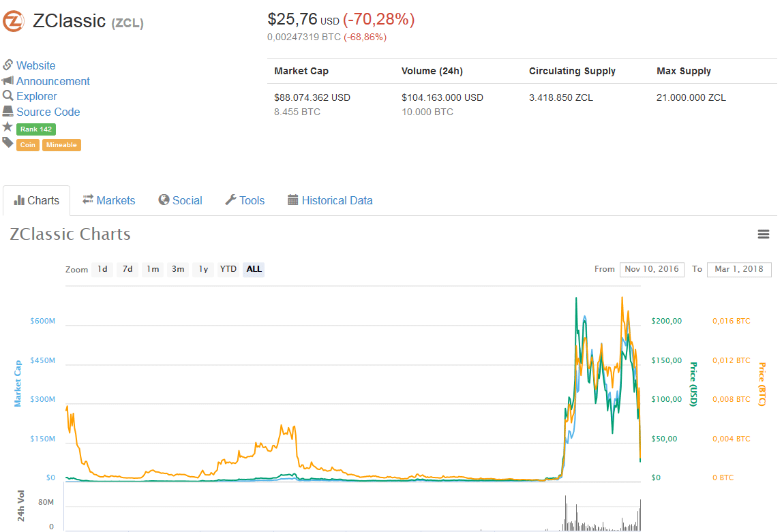The height and width of the screenshot is (532, 782).
Task: Click the chain-link icon beside Website
Action: click(7, 65)
